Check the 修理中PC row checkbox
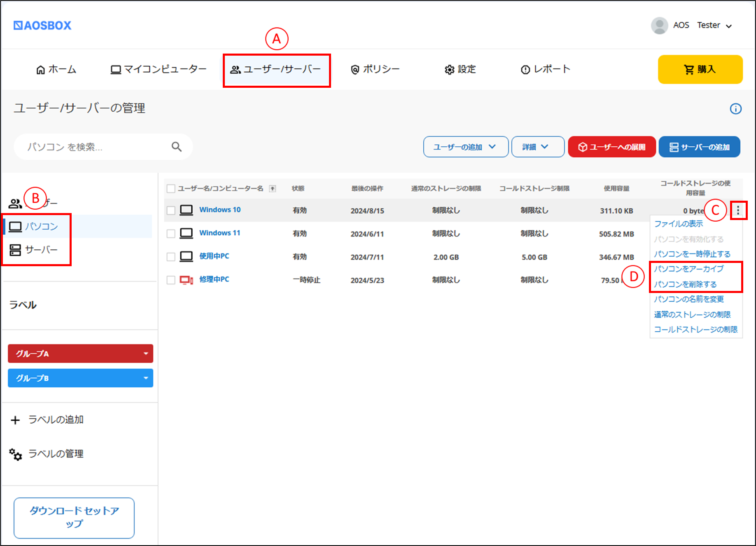Viewport: 756px width, 546px height. coord(171,280)
